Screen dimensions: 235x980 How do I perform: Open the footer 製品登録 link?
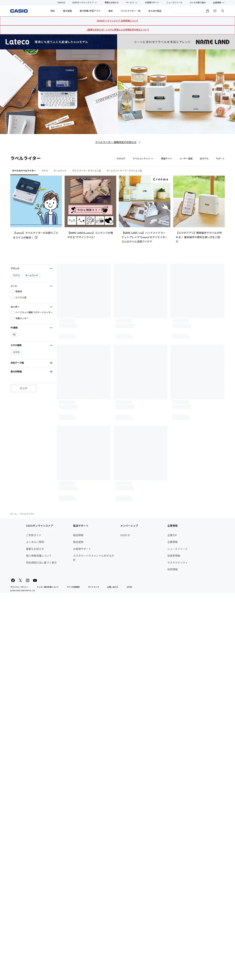click(78, 542)
